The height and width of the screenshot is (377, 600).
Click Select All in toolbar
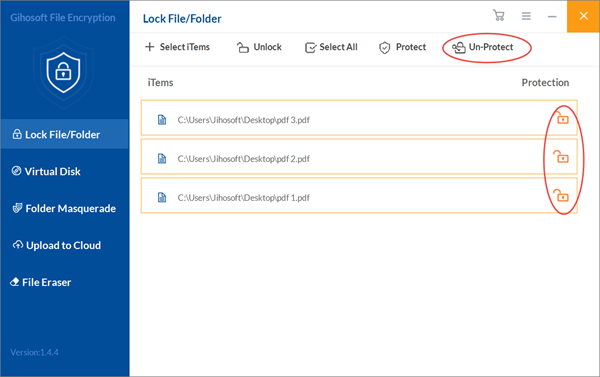click(331, 47)
